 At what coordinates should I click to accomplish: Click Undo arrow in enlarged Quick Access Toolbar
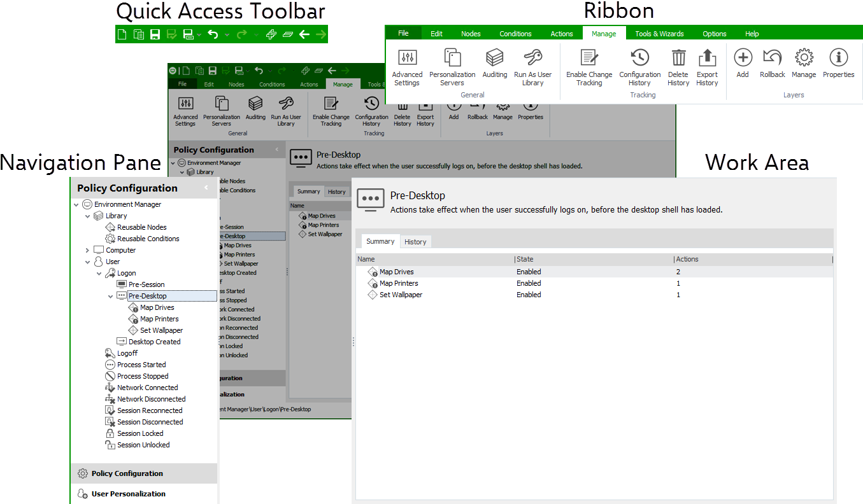(x=213, y=34)
